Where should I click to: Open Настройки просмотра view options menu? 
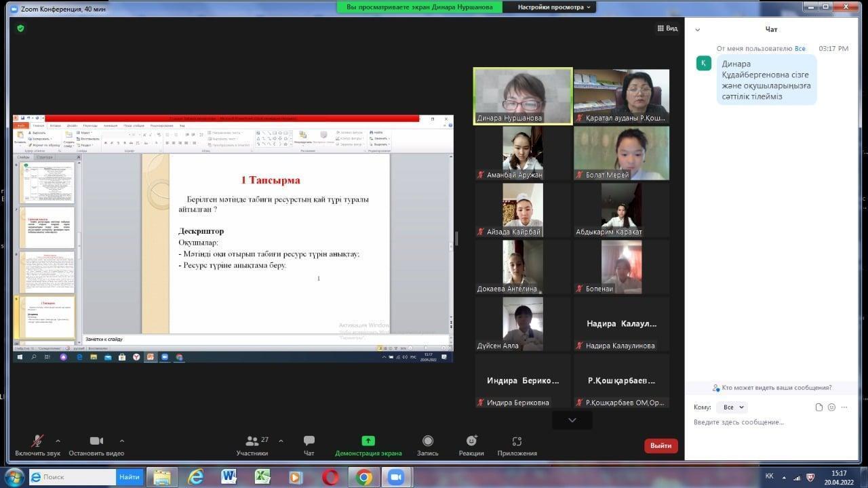554,7
